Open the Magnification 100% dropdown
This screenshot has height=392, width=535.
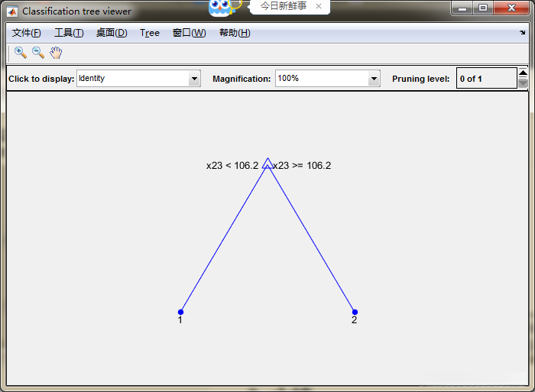click(328, 79)
